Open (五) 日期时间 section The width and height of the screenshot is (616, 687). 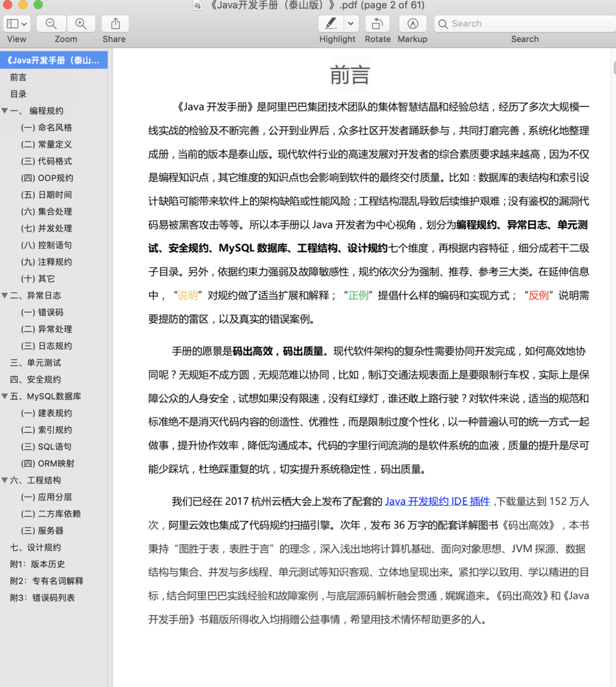46,195
